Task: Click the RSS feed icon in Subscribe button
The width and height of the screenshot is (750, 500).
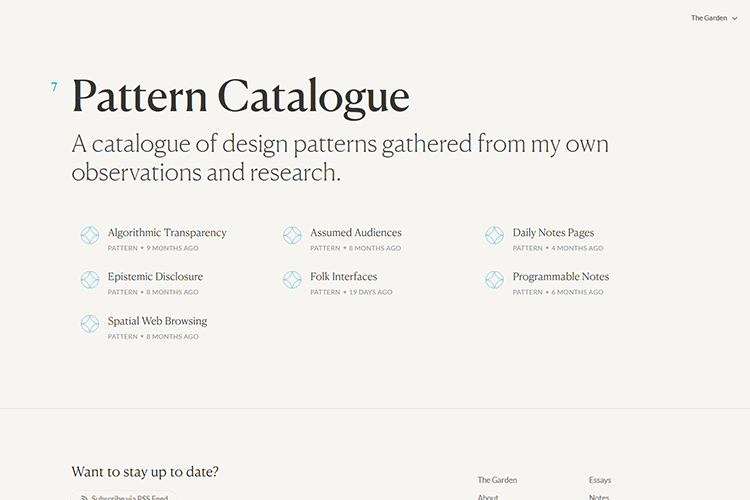Action: [84, 497]
